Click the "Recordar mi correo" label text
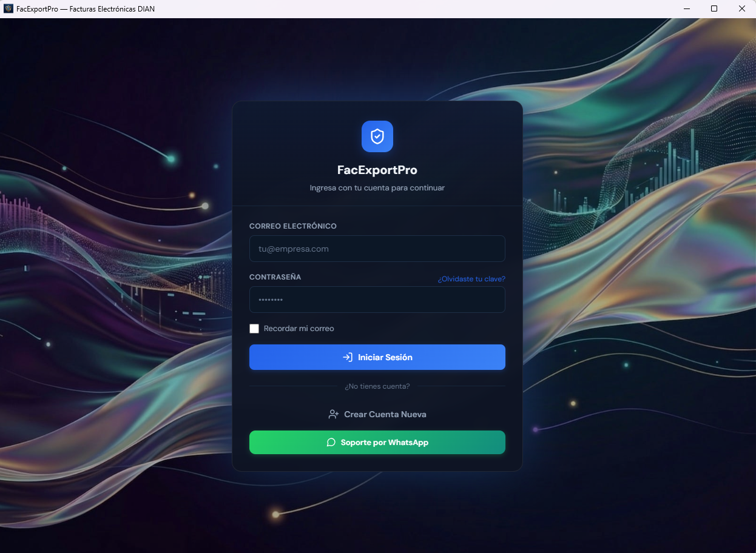 tap(299, 329)
